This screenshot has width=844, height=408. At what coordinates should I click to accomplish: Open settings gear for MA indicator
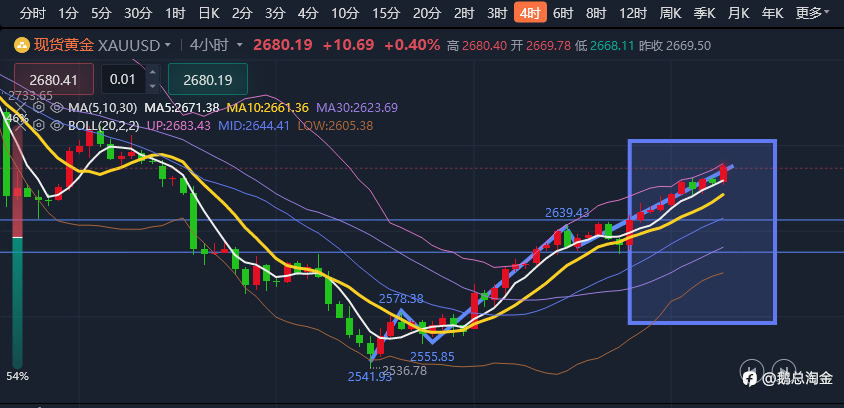[x=38, y=108]
